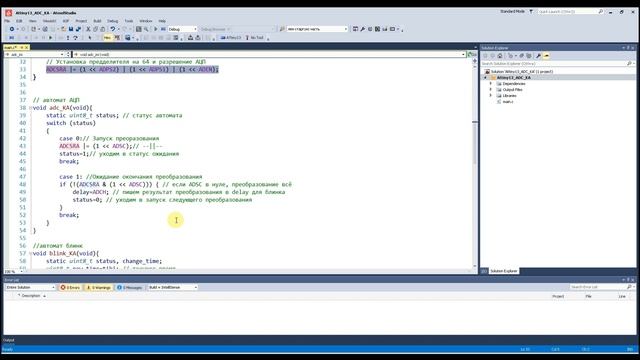Open the Debug menu
The width and height of the screenshot is (640, 360).
click(x=112, y=21)
